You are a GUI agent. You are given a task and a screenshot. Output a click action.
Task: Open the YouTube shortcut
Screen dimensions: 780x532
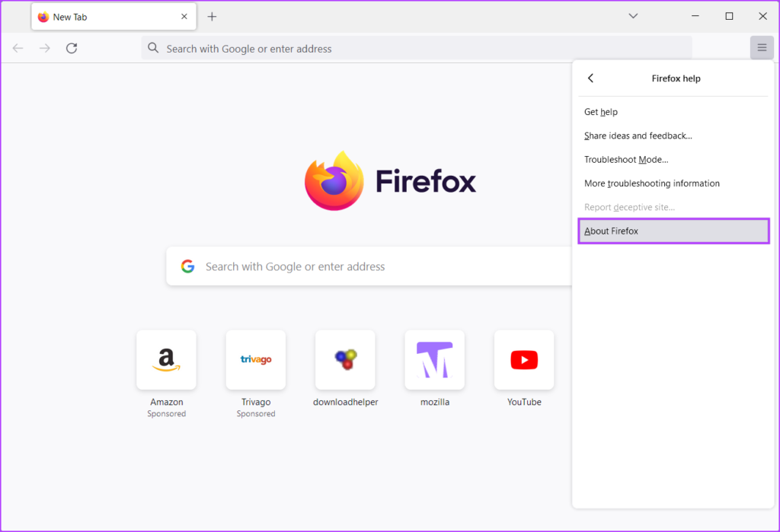click(x=524, y=359)
